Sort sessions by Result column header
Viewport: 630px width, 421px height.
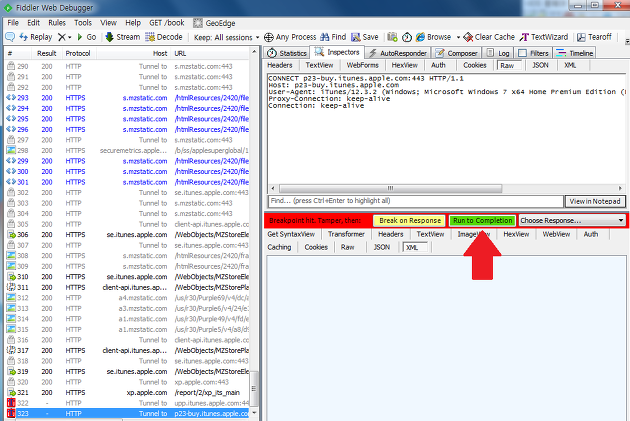[x=47, y=53]
